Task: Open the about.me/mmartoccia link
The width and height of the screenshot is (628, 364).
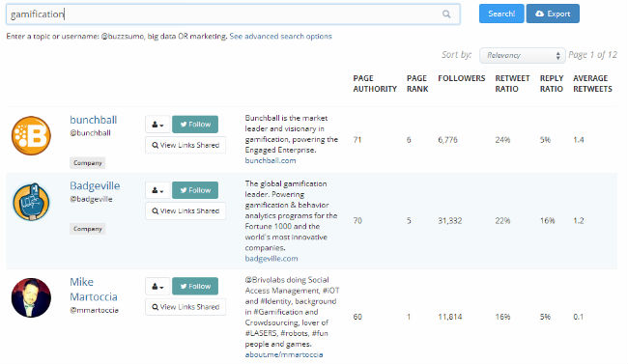Action: point(284,354)
